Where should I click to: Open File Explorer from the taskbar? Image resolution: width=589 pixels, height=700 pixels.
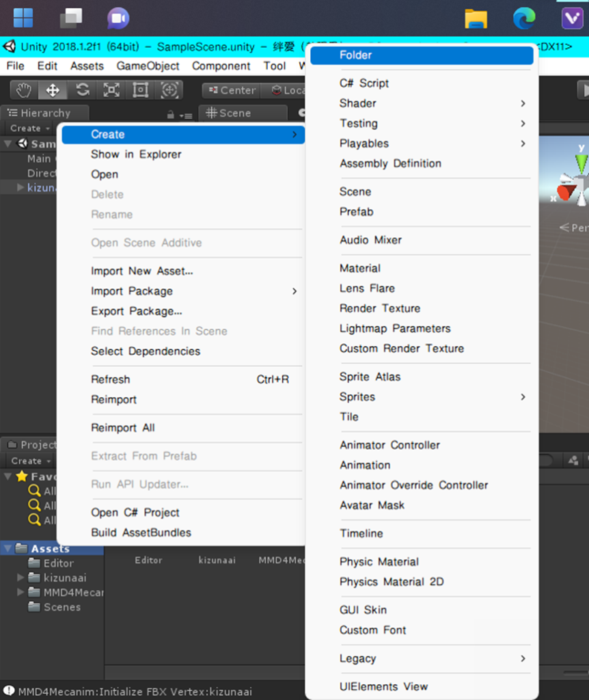[x=476, y=18]
